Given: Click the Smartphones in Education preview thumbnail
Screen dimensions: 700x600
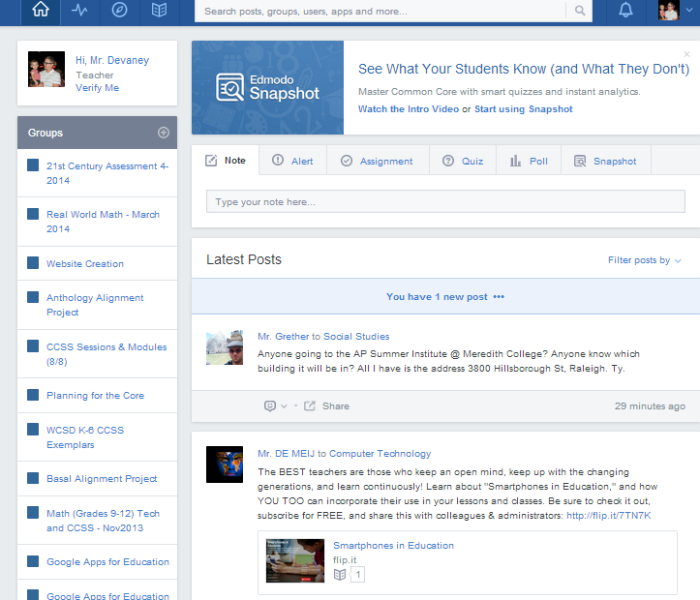Looking at the screenshot, I should (295, 560).
